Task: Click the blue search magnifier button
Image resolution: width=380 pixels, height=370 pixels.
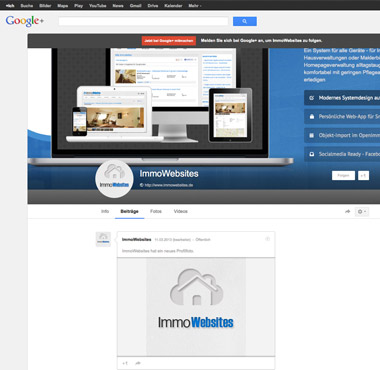Action: pyautogui.click(x=245, y=21)
